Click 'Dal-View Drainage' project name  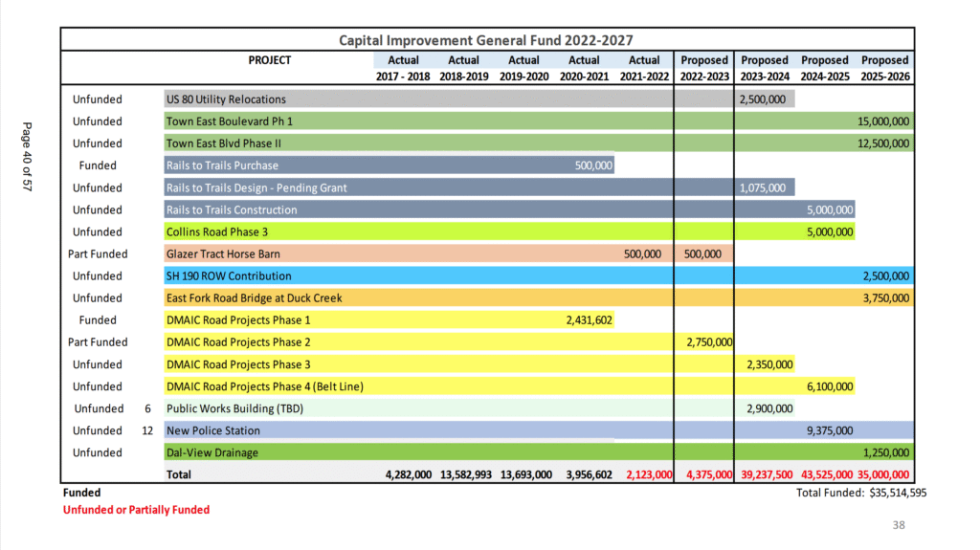[x=212, y=452]
